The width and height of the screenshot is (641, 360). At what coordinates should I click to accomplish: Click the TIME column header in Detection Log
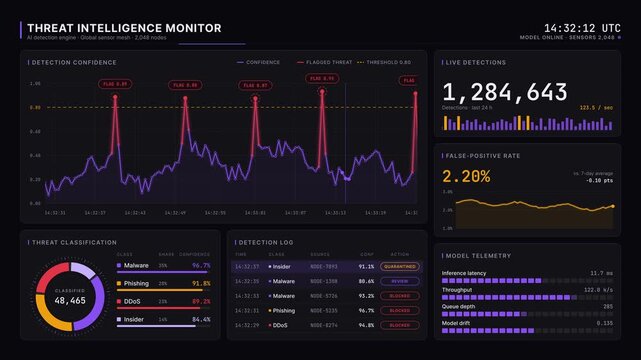241,254
